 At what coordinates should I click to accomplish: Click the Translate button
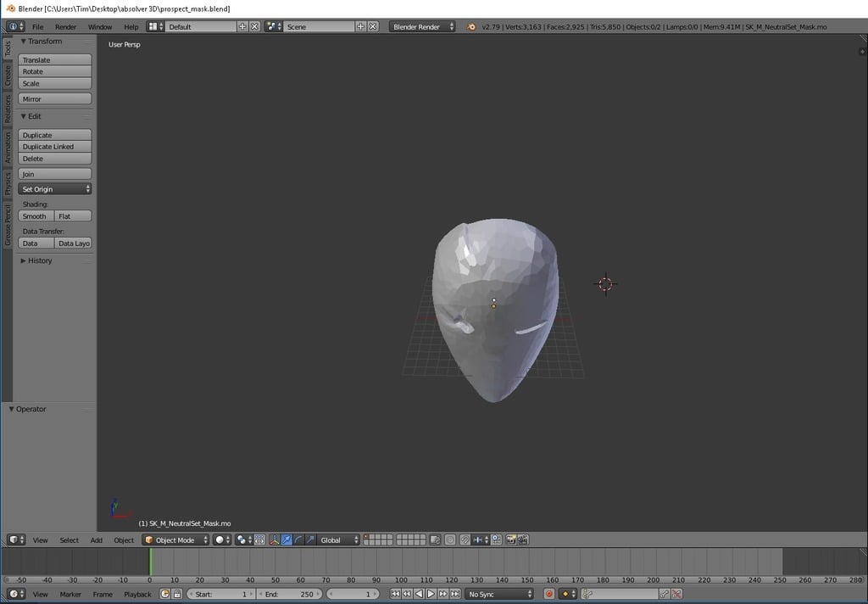point(55,60)
